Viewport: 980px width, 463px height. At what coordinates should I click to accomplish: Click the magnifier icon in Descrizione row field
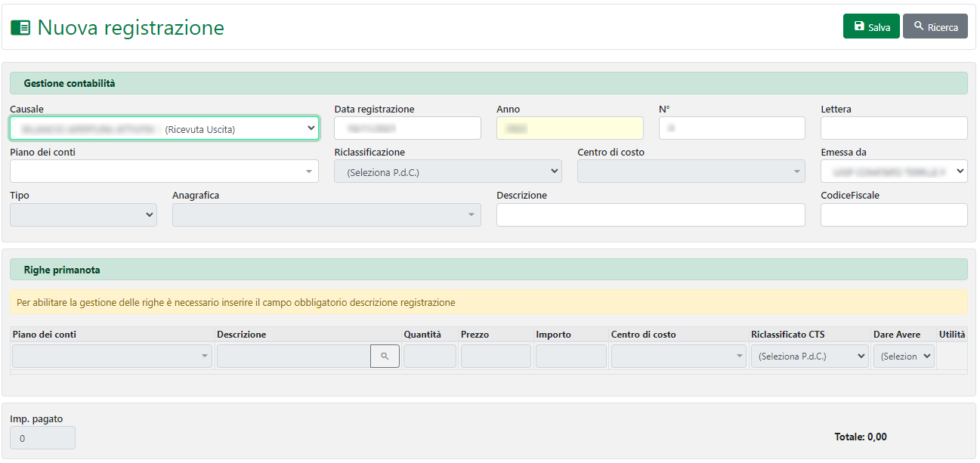(x=385, y=357)
